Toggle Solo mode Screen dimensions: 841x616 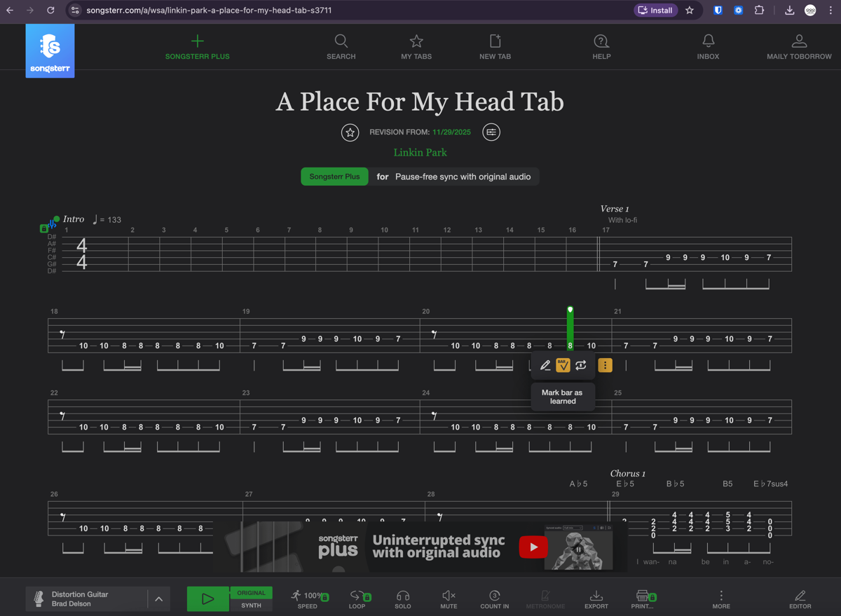pos(402,599)
